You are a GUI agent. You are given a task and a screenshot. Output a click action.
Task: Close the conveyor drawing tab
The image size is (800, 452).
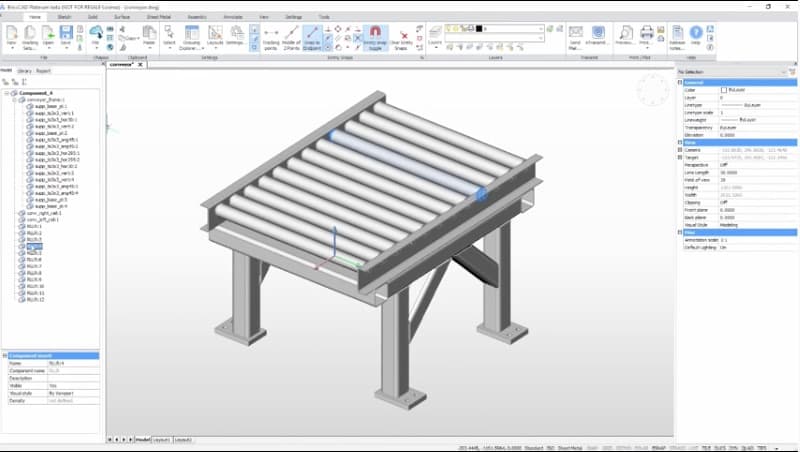140,64
